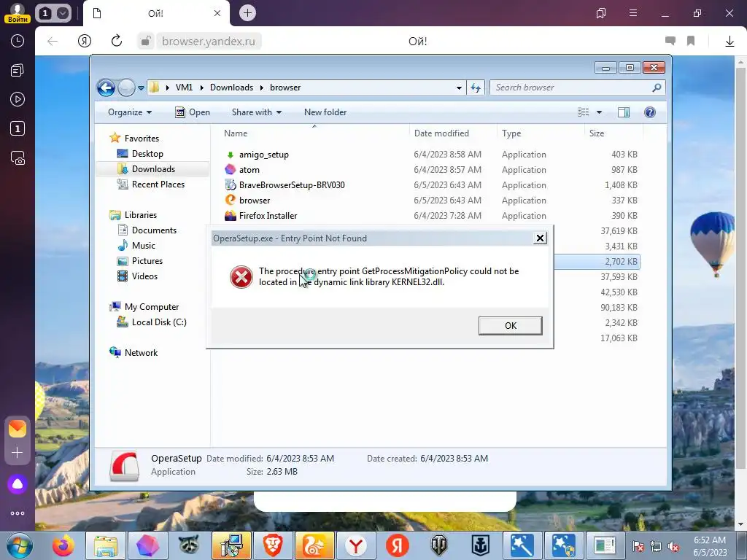Select the Documents library
The width and height of the screenshot is (747, 560).
154,230
